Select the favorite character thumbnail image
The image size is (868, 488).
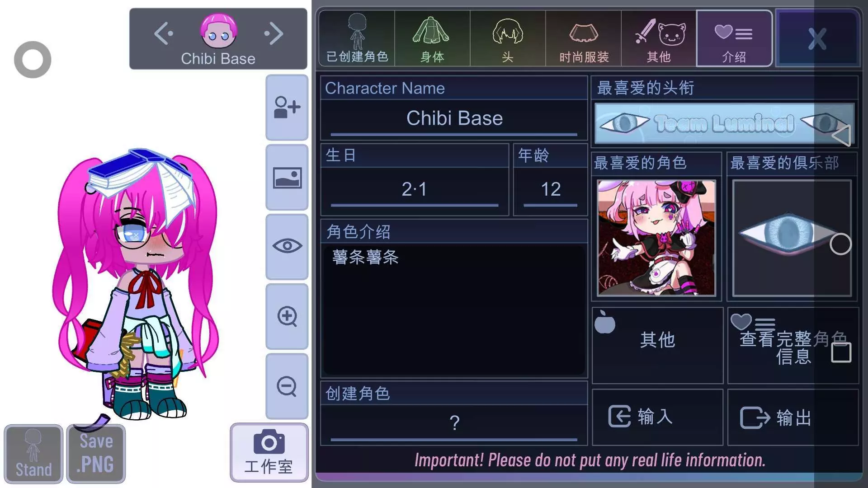tap(656, 238)
